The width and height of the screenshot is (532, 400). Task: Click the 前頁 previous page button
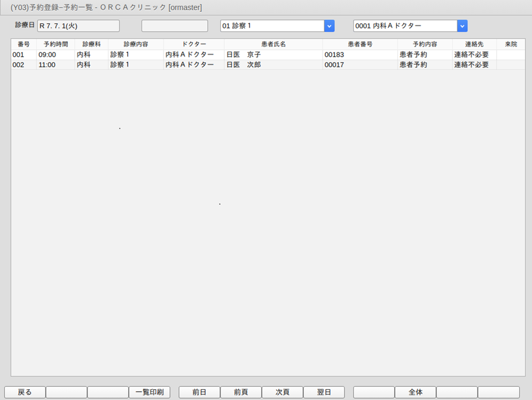tap(241, 392)
